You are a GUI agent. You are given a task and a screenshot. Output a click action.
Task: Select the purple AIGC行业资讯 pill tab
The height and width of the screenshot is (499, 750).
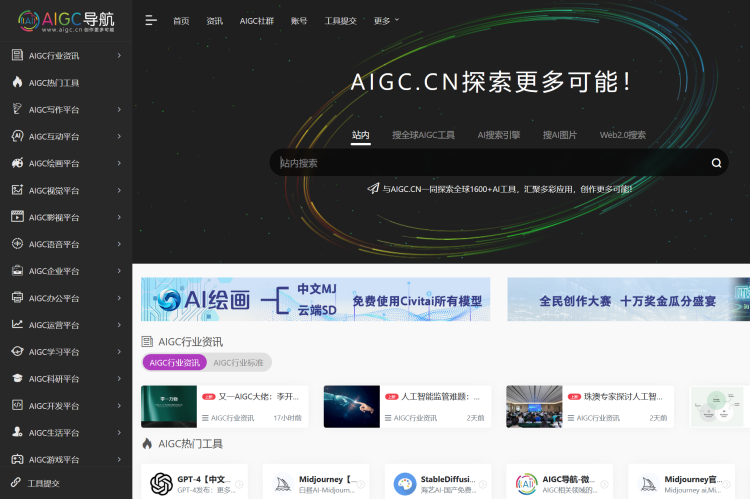(175, 363)
